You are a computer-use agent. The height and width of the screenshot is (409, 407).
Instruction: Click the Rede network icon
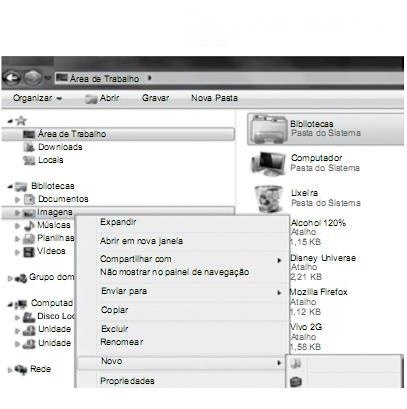[x=21, y=369]
